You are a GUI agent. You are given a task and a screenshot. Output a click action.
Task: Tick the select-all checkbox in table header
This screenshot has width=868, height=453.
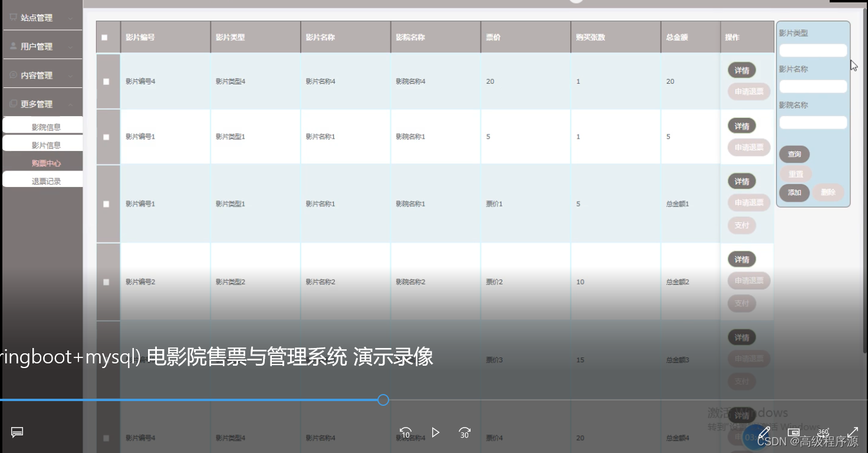pos(105,38)
